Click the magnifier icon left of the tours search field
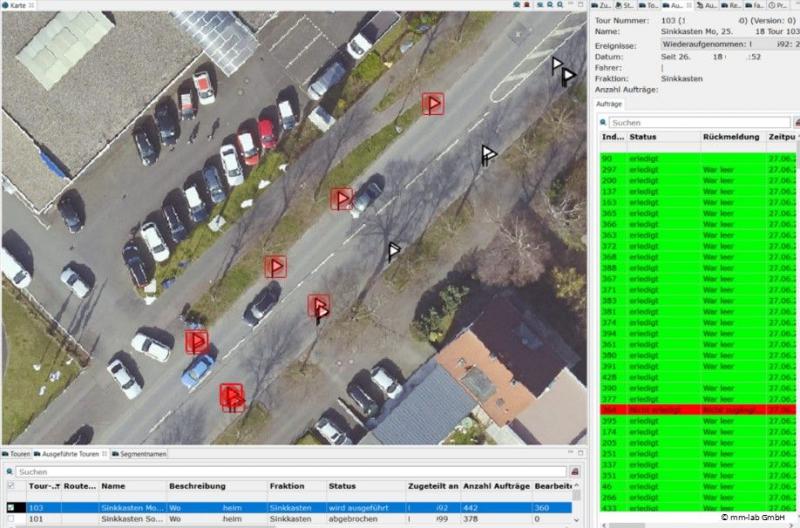Viewport: 800px width, 528px height. pos(11,471)
